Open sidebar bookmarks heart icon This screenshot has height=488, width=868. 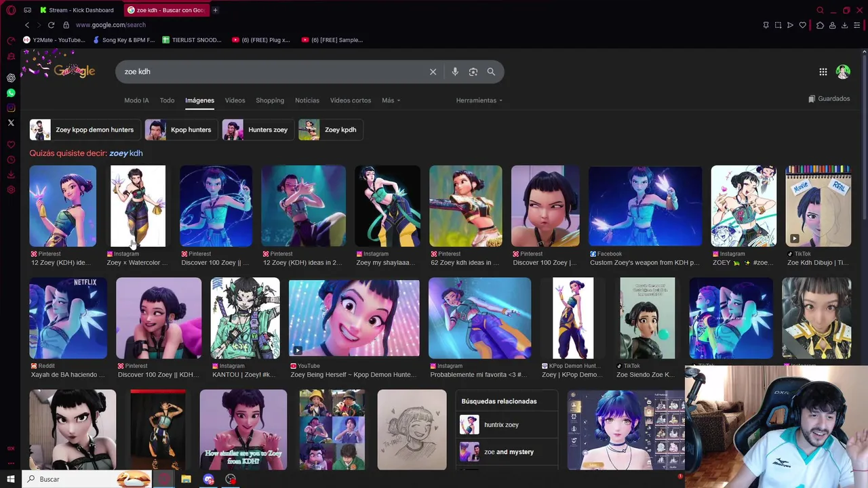tap(11, 145)
